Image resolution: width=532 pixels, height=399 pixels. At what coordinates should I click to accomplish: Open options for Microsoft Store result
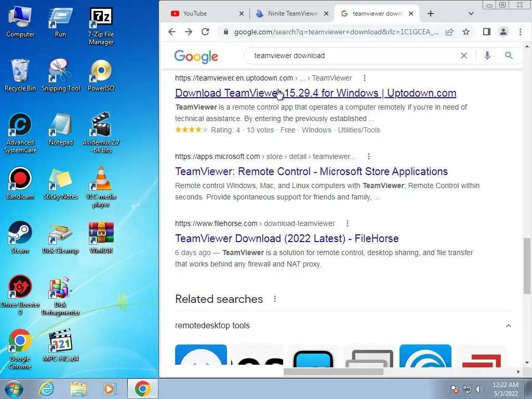tap(369, 156)
